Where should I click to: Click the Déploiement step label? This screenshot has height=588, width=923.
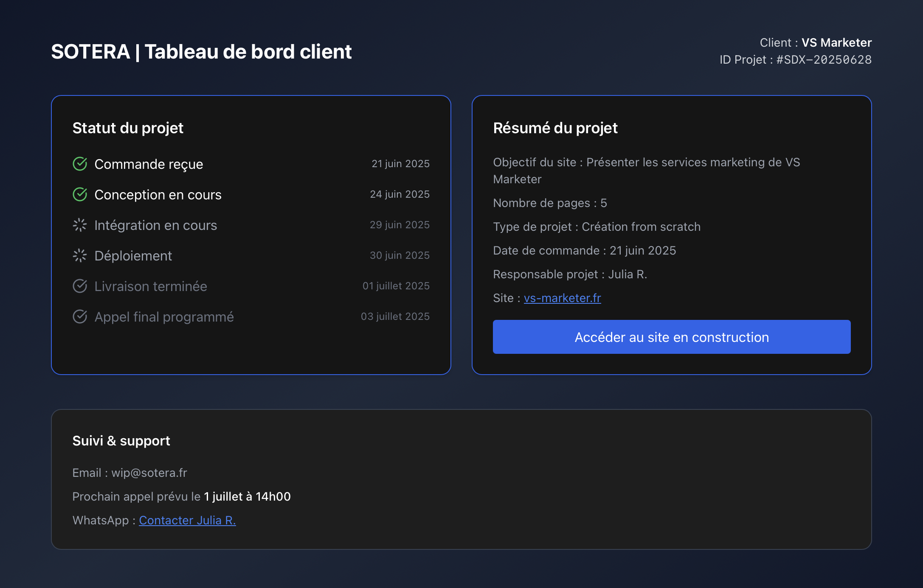click(x=133, y=256)
